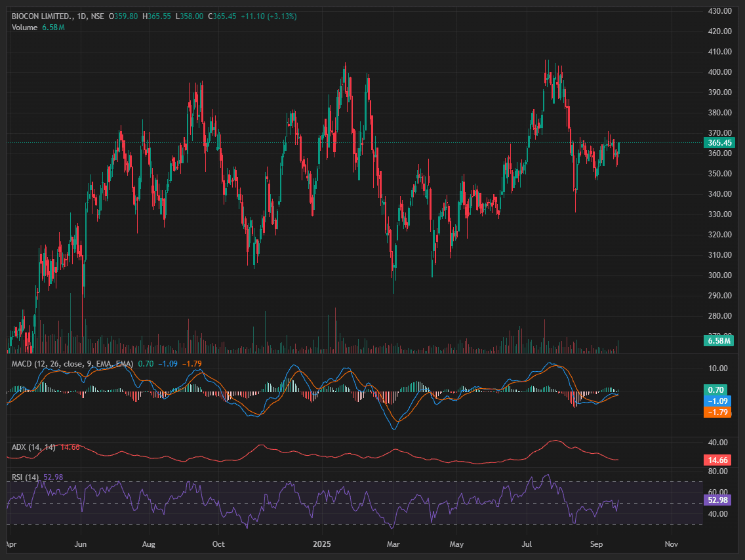This screenshot has width=745, height=560.
Task: Click the 2025 label on time axis
Action: pos(321,544)
